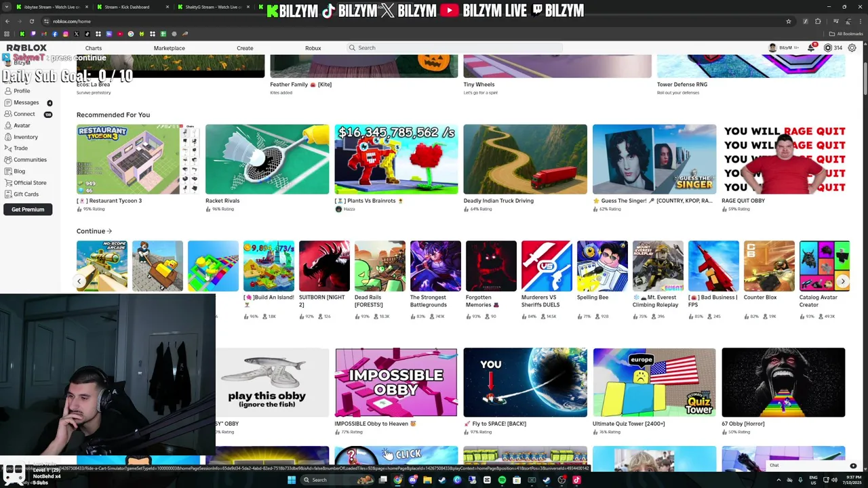Image resolution: width=868 pixels, height=488 pixels.
Task: Open the Chat panel at bottom right
Action: coord(812,466)
